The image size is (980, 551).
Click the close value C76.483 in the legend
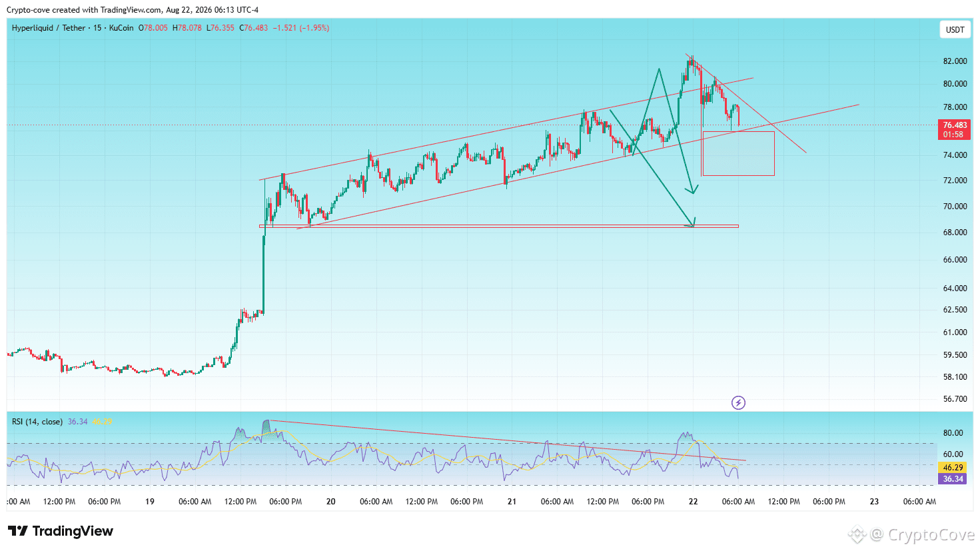pos(254,28)
